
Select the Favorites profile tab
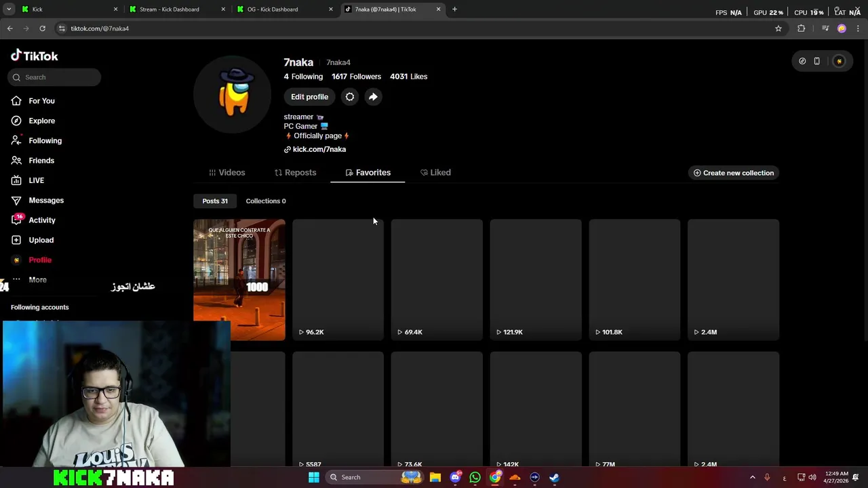coord(368,173)
